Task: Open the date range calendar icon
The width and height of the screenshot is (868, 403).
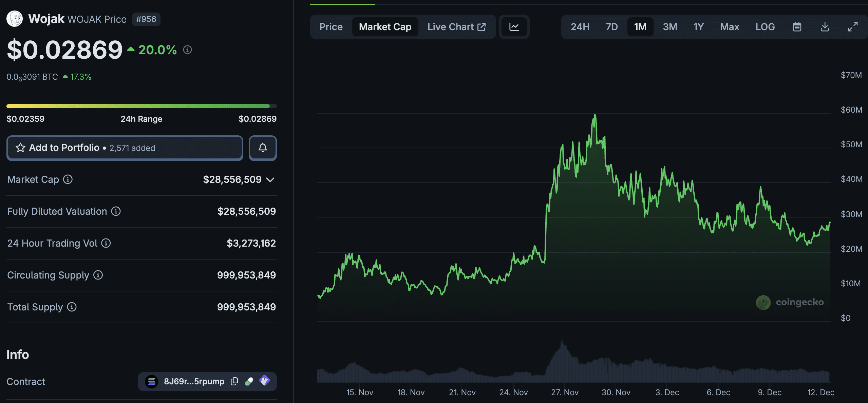Action: pos(797,26)
